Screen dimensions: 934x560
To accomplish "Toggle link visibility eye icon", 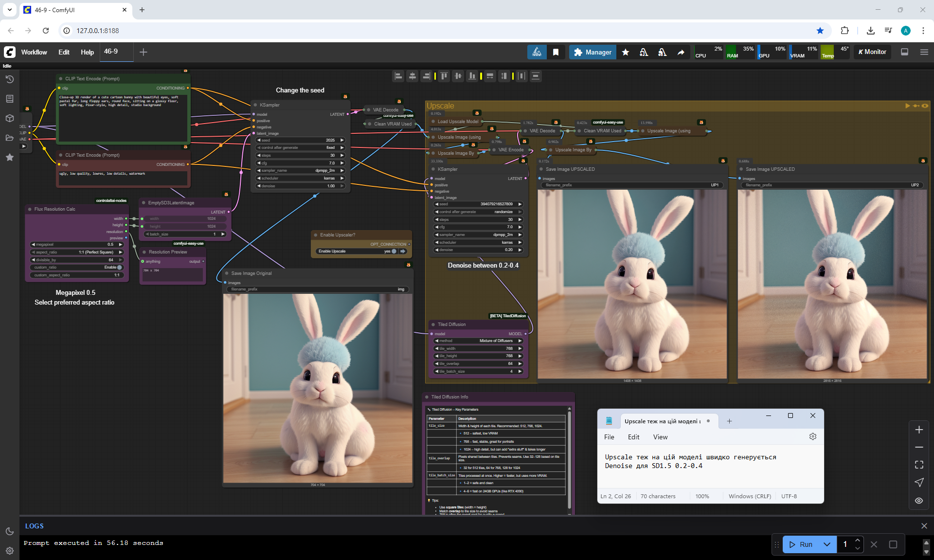I will pos(919,501).
